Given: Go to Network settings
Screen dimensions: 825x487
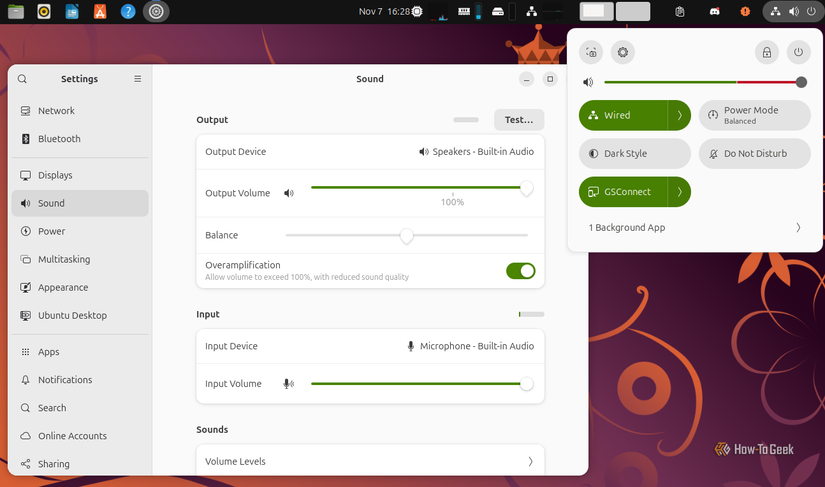Looking at the screenshot, I should pos(80,111).
